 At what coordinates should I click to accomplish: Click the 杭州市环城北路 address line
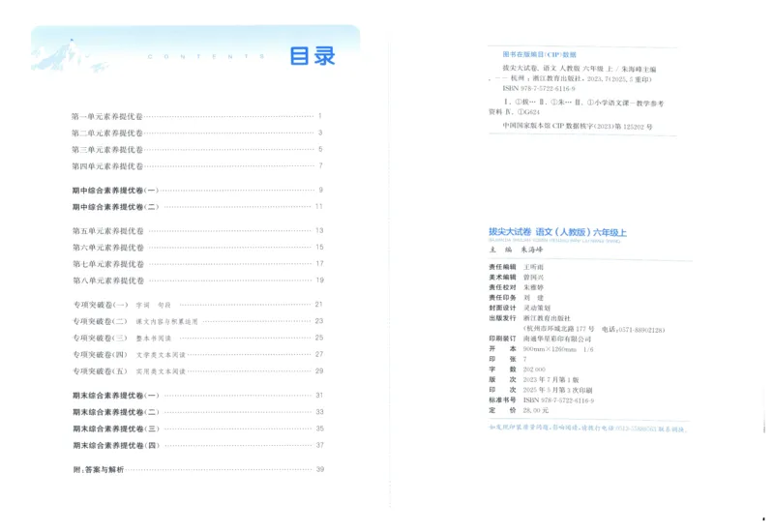[x=594, y=329]
